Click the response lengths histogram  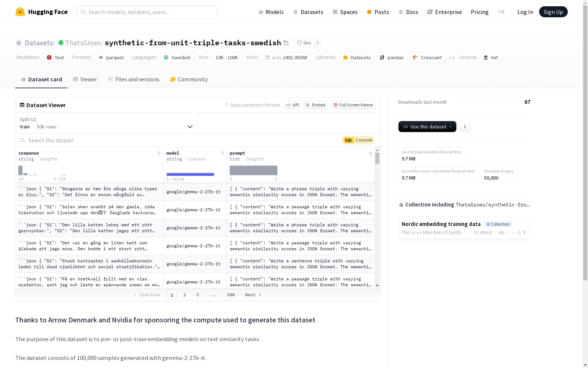[42, 171]
